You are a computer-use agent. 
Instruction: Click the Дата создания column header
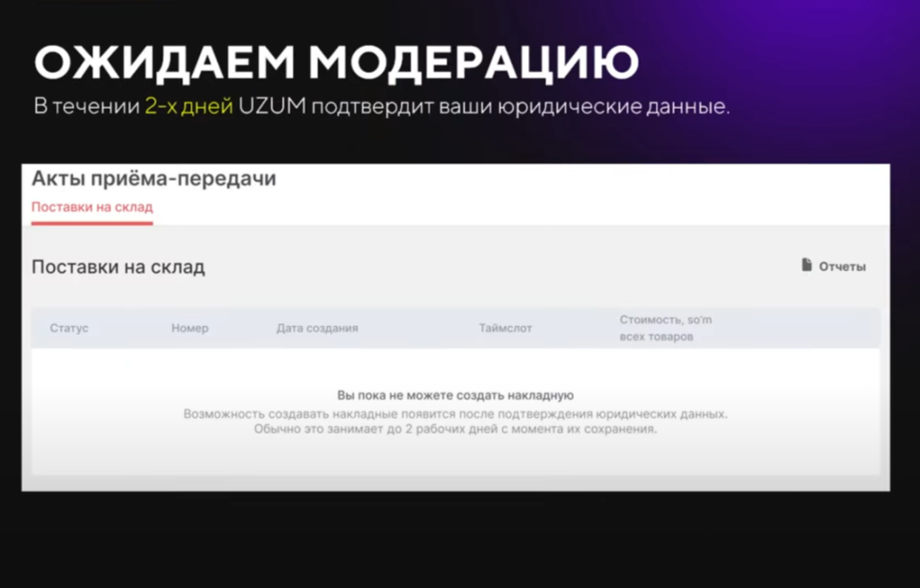pyautogui.click(x=317, y=329)
